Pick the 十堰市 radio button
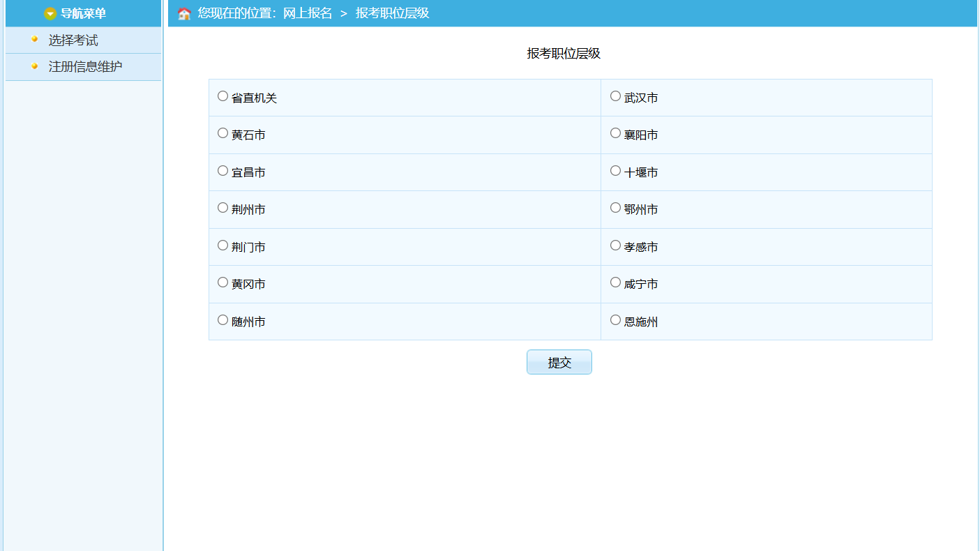Image resolution: width=980 pixels, height=551 pixels. pos(615,171)
